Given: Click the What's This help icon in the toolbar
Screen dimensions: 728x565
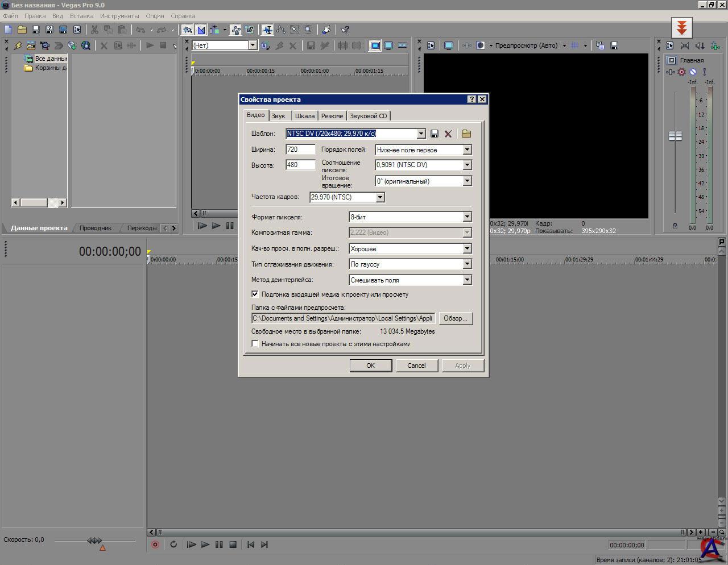Looking at the screenshot, I should 345,30.
